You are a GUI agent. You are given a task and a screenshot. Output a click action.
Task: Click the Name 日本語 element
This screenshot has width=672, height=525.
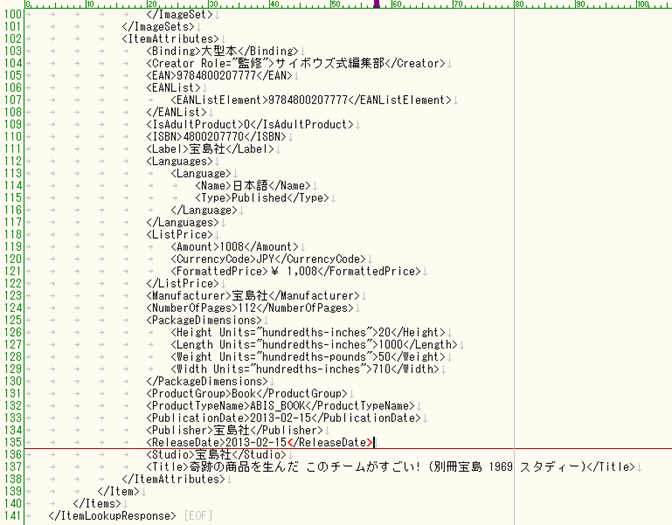pos(253,186)
